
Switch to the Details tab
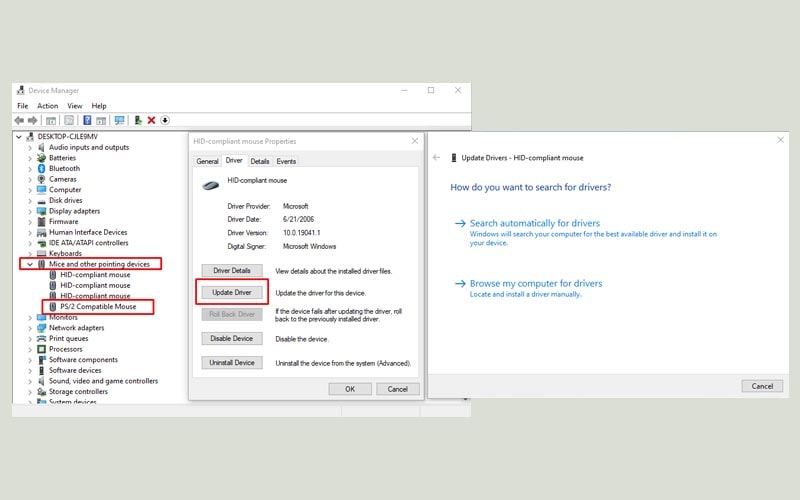coord(260,161)
